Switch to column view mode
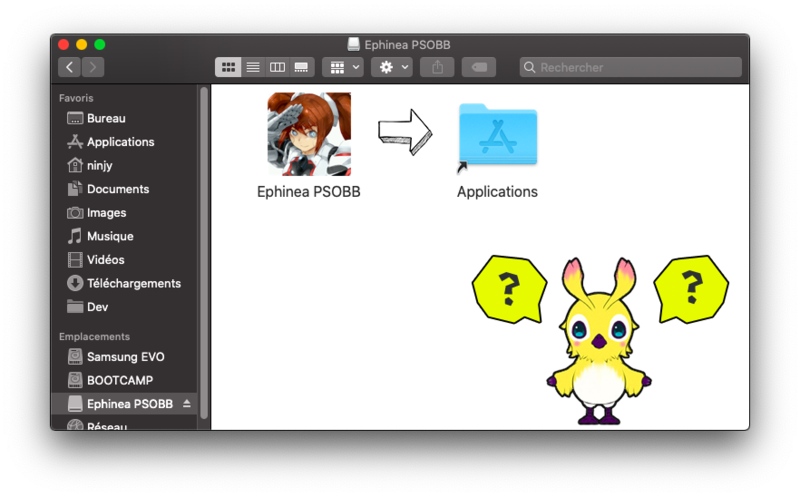This screenshot has height=497, width=800. pyautogui.click(x=278, y=67)
